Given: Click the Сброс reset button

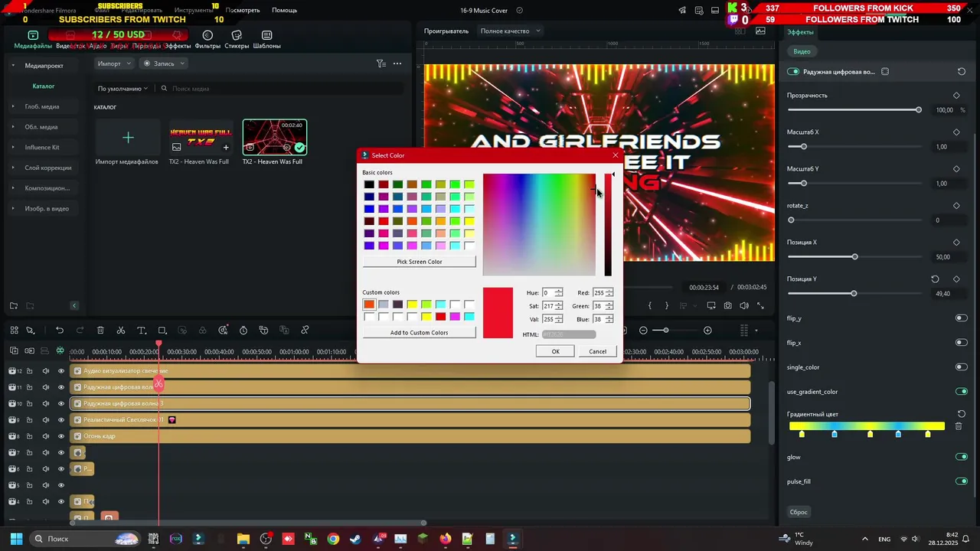Looking at the screenshot, I should (x=799, y=512).
